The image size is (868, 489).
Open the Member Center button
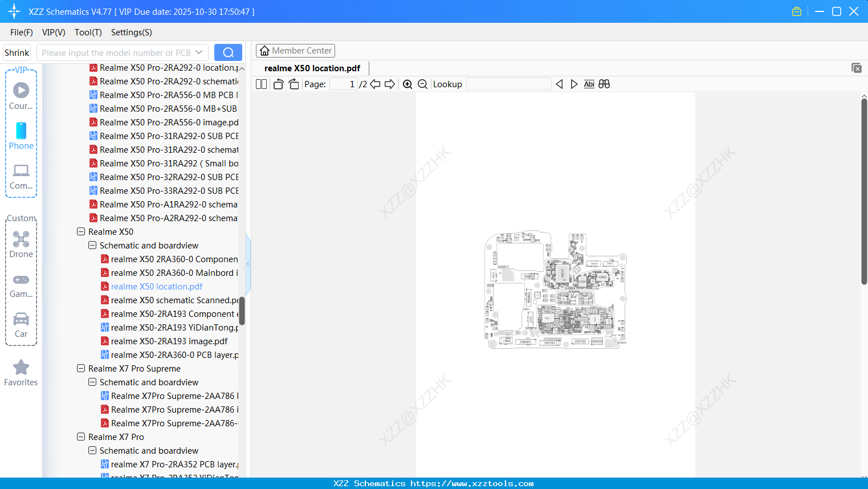(295, 51)
